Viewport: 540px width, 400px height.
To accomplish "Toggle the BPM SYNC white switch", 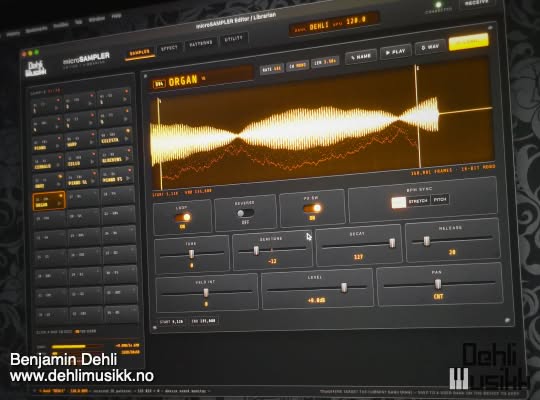I will pyautogui.click(x=398, y=202).
